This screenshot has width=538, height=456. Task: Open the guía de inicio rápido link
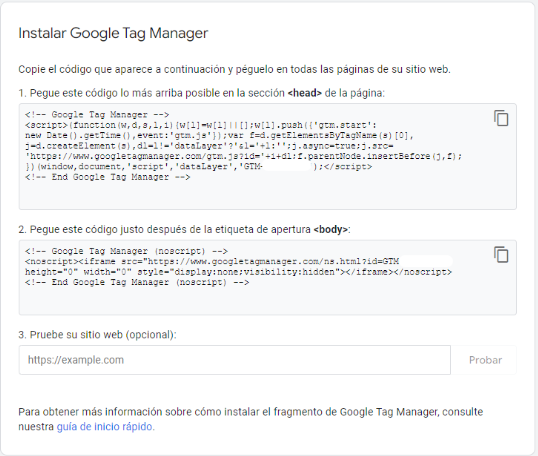click(x=105, y=426)
